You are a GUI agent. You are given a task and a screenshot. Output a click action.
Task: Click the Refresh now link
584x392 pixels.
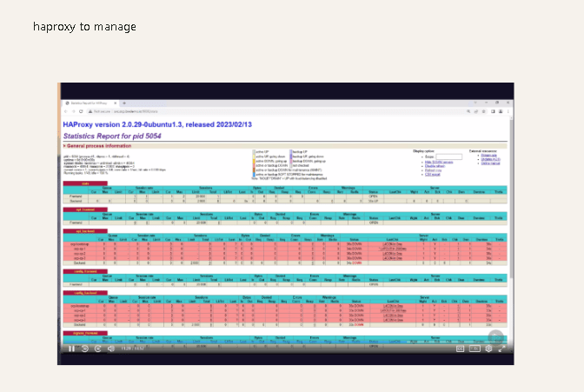point(433,170)
